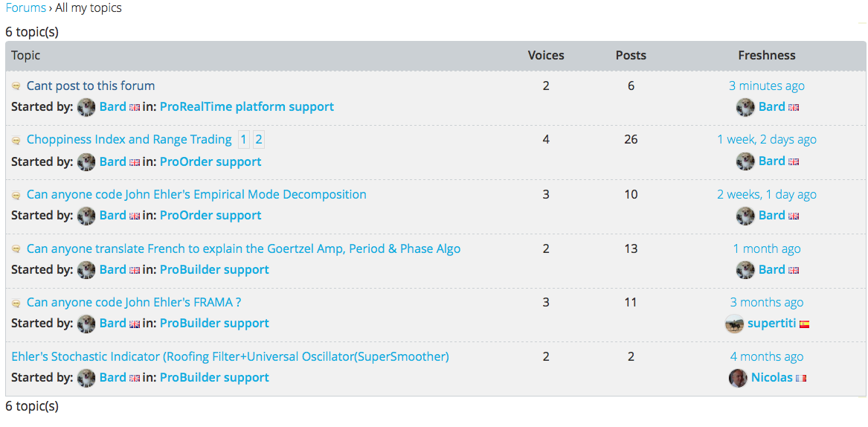868x427 pixels.
Task: Click Nicolas's profile avatar
Action: (x=738, y=378)
